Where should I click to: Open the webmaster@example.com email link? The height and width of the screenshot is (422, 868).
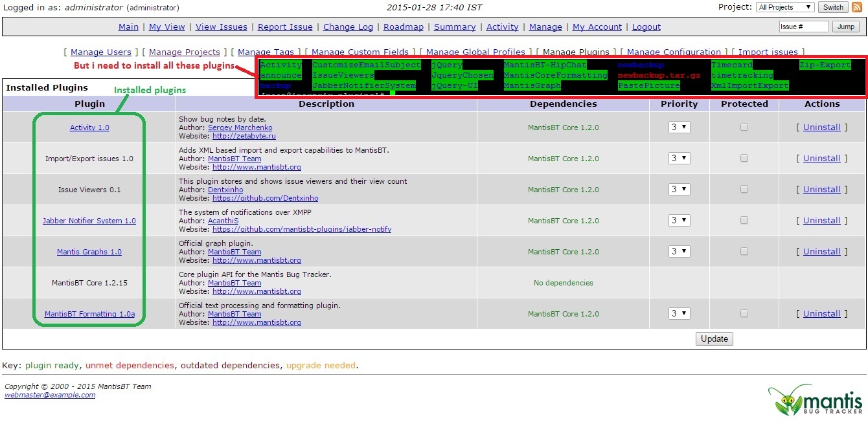[x=50, y=395]
